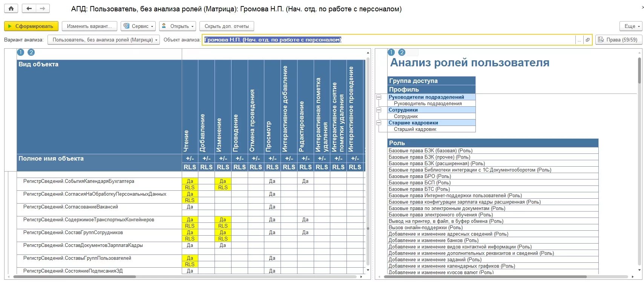Open the Еще menu
Viewport: 644px width, 282px height.
[x=631, y=26]
